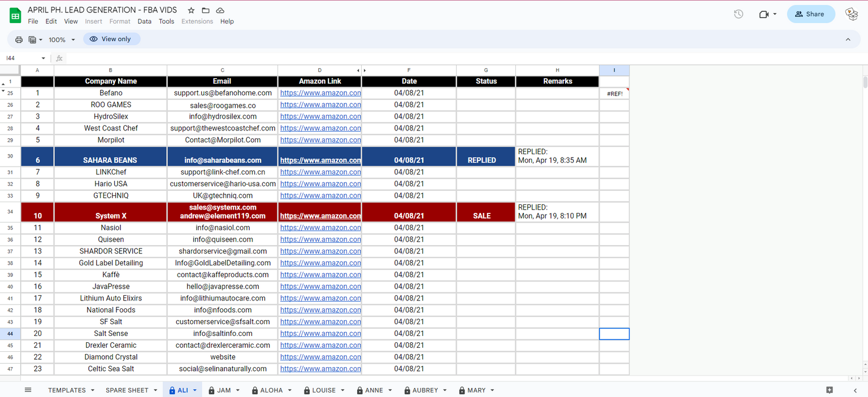Click the print icon in the toolbar
The width and height of the screenshot is (868, 397).
pos(19,40)
